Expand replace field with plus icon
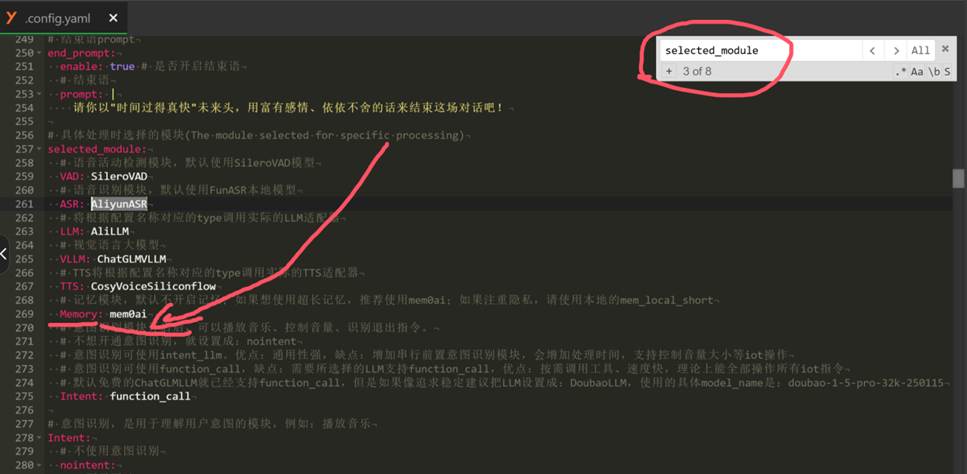The width and height of the screenshot is (967, 474). pos(669,72)
